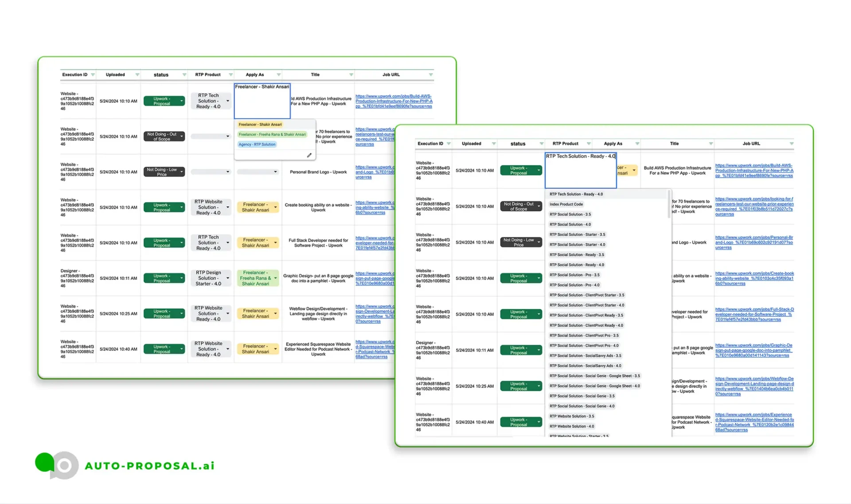Click the edit pencil icon in Apply As dropdown
The image size is (851, 504).
pyautogui.click(x=309, y=155)
